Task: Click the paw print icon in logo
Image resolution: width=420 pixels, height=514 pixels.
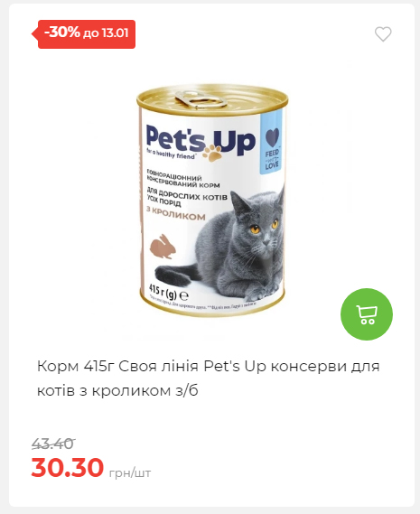Action: (212, 154)
